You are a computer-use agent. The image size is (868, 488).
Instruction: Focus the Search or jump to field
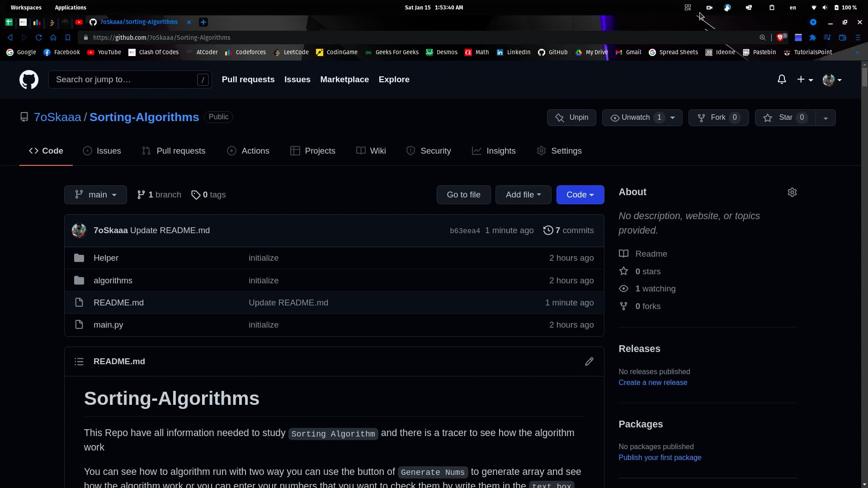(x=129, y=80)
